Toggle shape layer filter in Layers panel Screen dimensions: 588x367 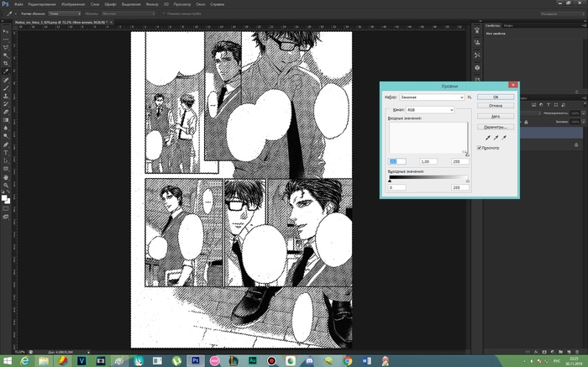coord(556,105)
